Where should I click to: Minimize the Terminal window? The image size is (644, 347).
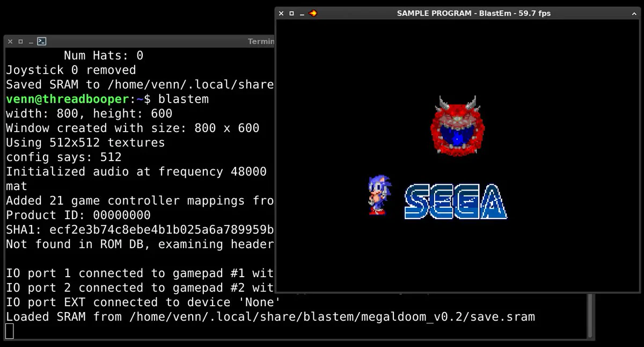coord(31,41)
